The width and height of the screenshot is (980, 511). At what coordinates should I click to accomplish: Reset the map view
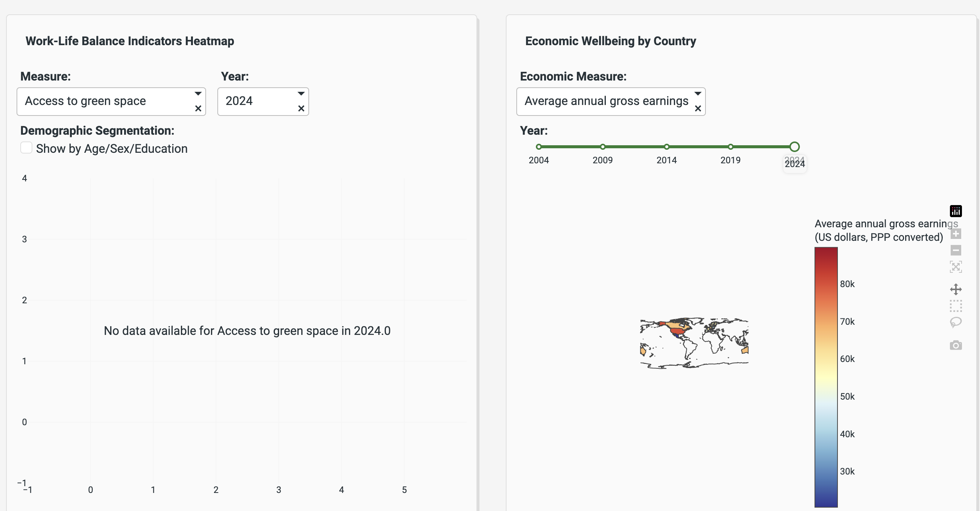(955, 266)
